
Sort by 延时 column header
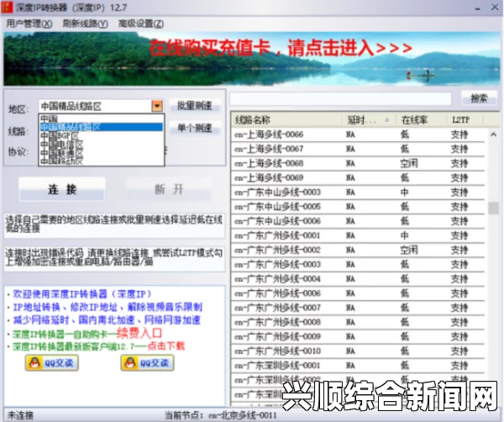369,120
